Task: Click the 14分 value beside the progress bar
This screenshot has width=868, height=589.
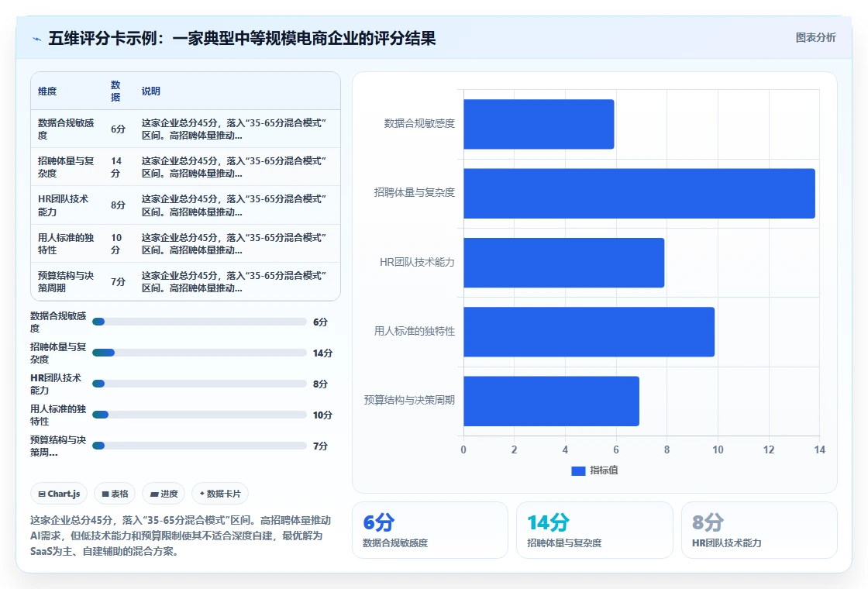Action: click(x=322, y=353)
